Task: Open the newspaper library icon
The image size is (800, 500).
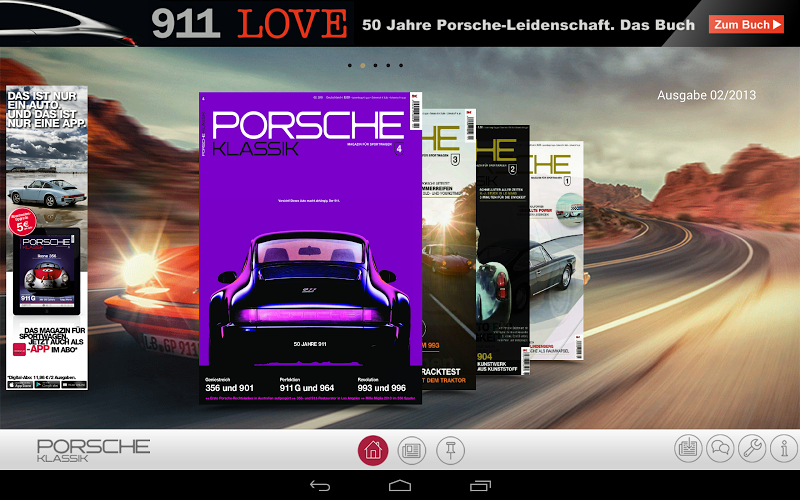Action: [412, 451]
